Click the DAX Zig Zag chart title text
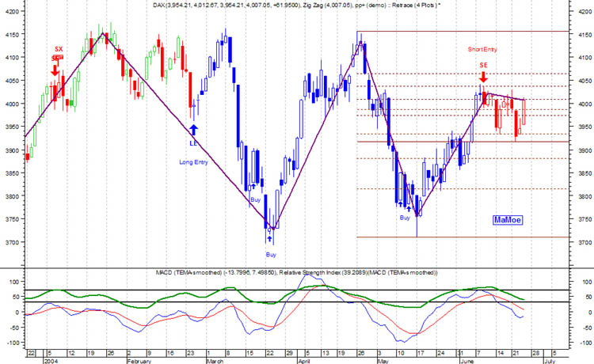Image resolution: width=594 pixels, height=364 pixels. (x=297, y=6)
